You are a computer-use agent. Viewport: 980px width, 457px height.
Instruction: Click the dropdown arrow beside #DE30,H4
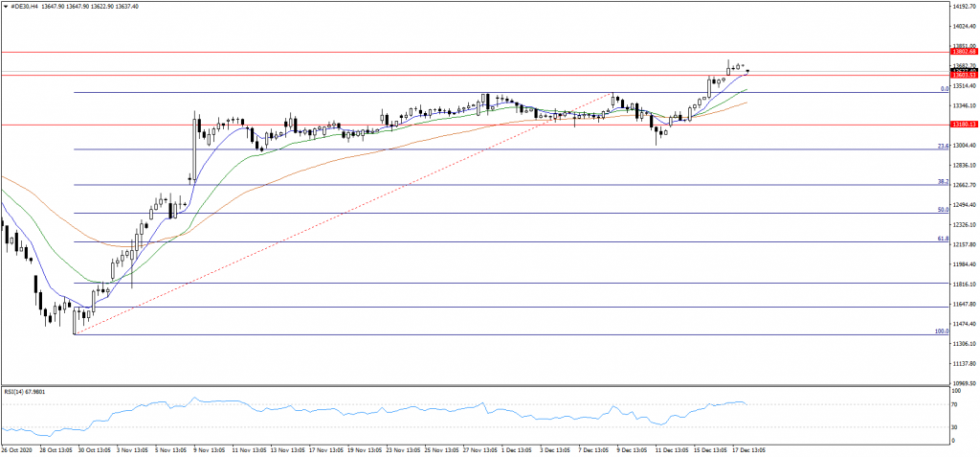point(5,7)
